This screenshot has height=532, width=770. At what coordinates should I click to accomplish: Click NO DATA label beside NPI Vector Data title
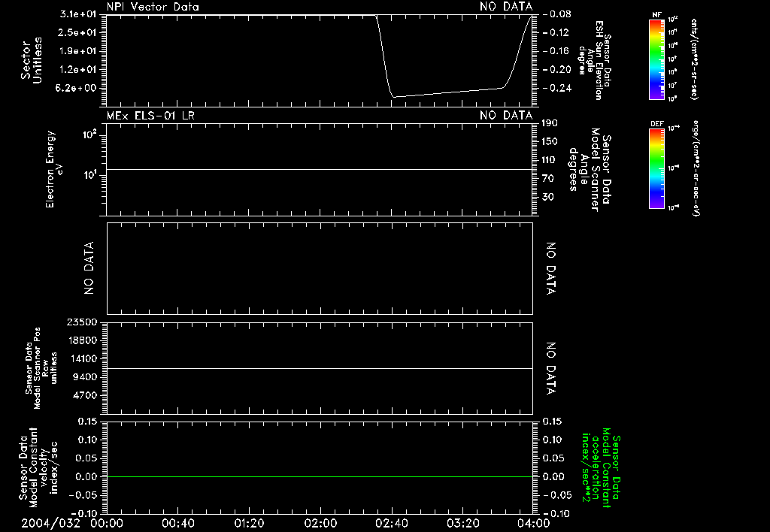[x=506, y=7]
